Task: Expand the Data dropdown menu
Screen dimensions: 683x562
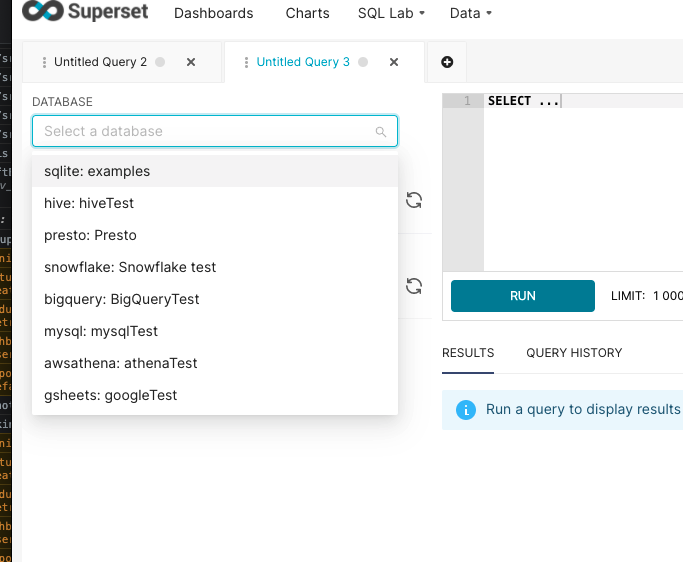Action: point(470,13)
